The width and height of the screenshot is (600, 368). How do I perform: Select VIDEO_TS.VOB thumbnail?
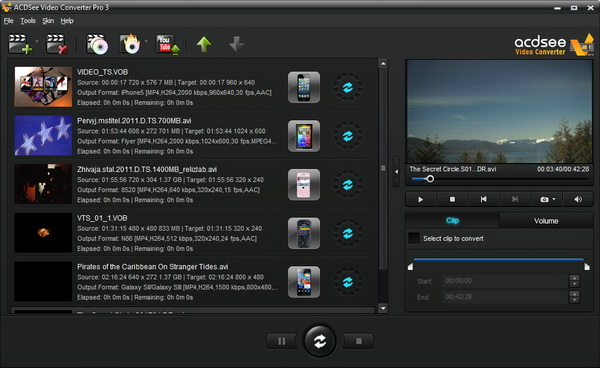coord(43,87)
